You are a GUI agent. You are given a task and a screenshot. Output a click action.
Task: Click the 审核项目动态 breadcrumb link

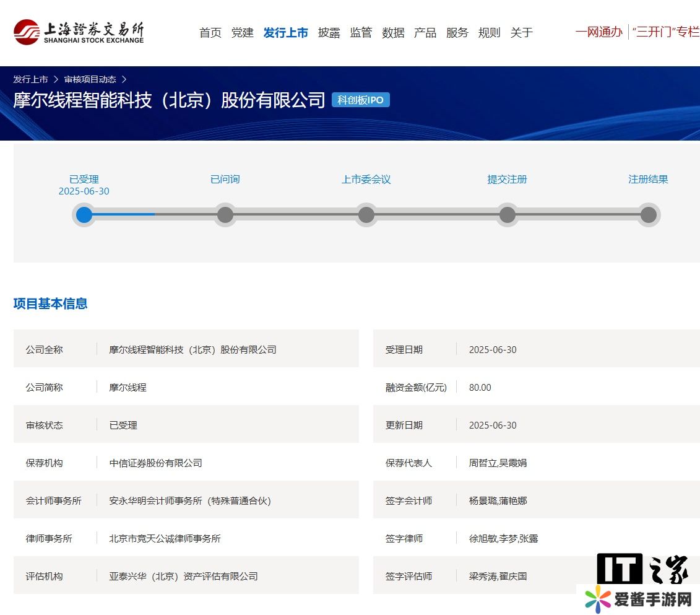[x=90, y=79]
